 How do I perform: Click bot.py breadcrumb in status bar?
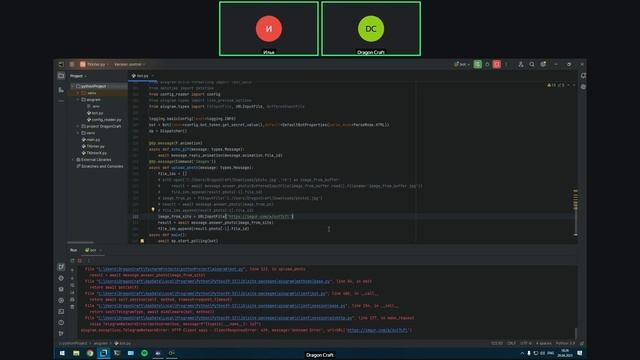123,343
